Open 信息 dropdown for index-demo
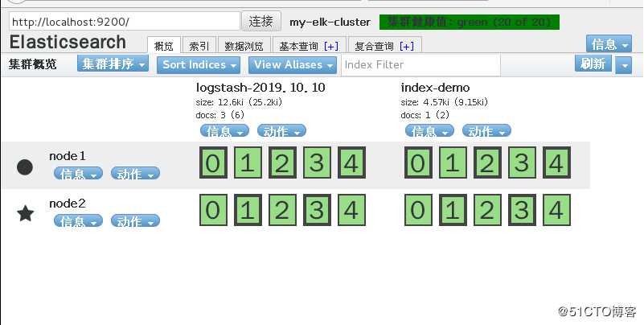Viewport: 644px width, 325px height. pos(429,131)
